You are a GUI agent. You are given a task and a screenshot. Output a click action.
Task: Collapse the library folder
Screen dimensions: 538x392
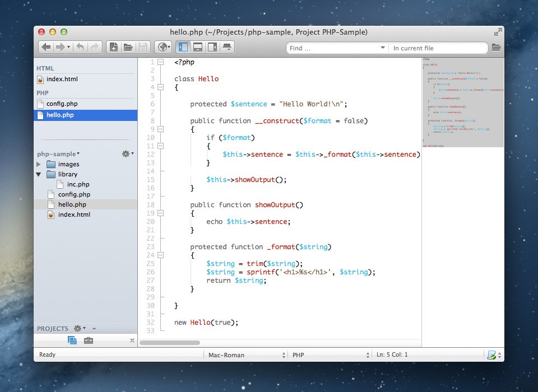[39, 175]
